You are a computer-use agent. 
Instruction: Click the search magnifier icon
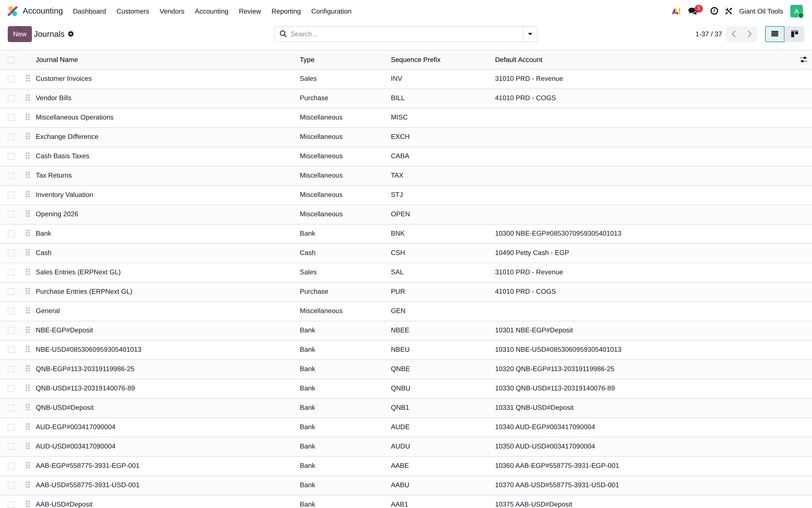pos(283,34)
